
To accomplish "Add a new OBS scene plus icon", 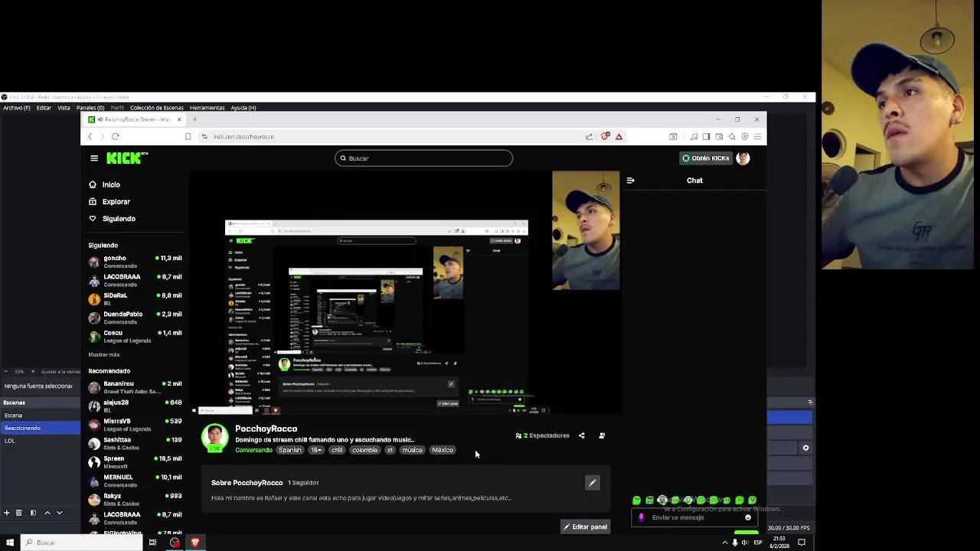I will point(7,513).
